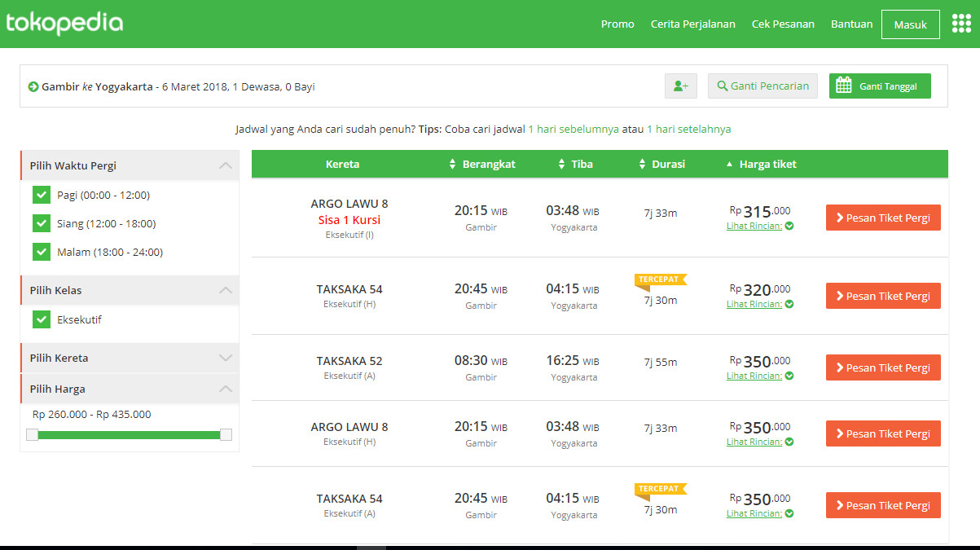
Task: Sort by Durasi column arrows
Action: click(643, 165)
